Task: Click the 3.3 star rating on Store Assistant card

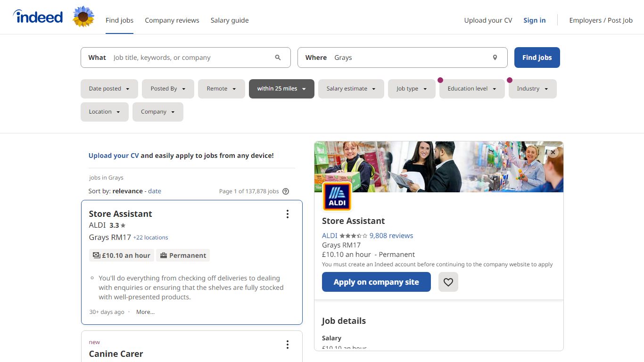Action: (117, 225)
